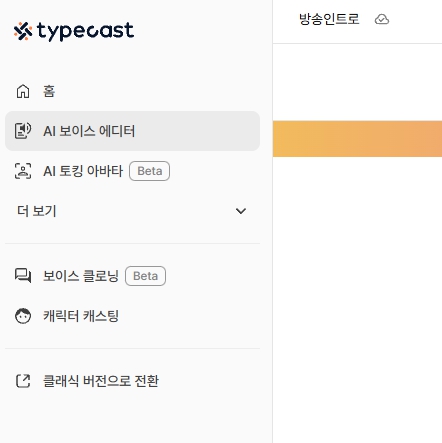Select the AI 보이스 에디터 speaker icon
This screenshot has width=442, height=443.
(23, 131)
